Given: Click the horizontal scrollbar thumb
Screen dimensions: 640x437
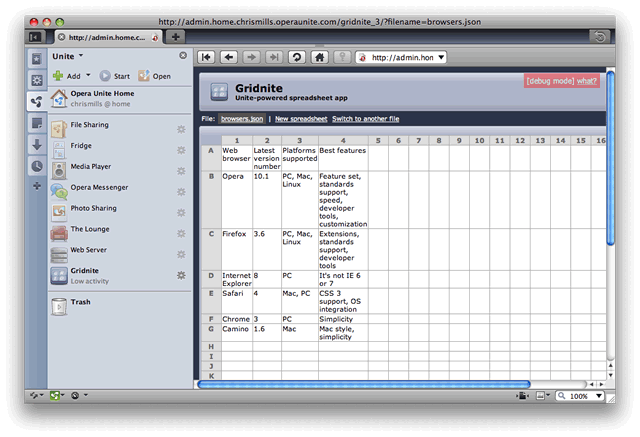Looking at the screenshot, I should pos(364,384).
